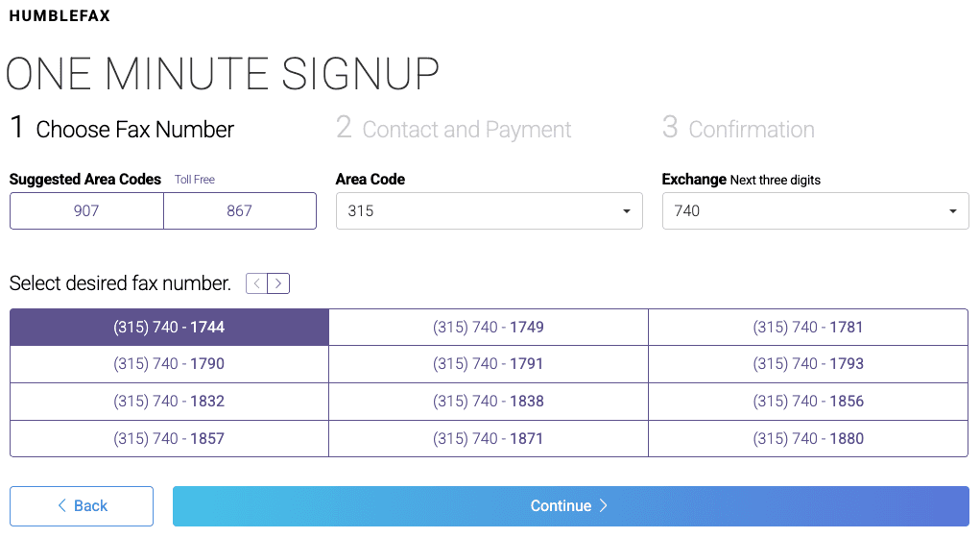The image size is (980, 538).
Task: Select fax number (315) 740-1744
Action: pyautogui.click(x=169, y=328)
